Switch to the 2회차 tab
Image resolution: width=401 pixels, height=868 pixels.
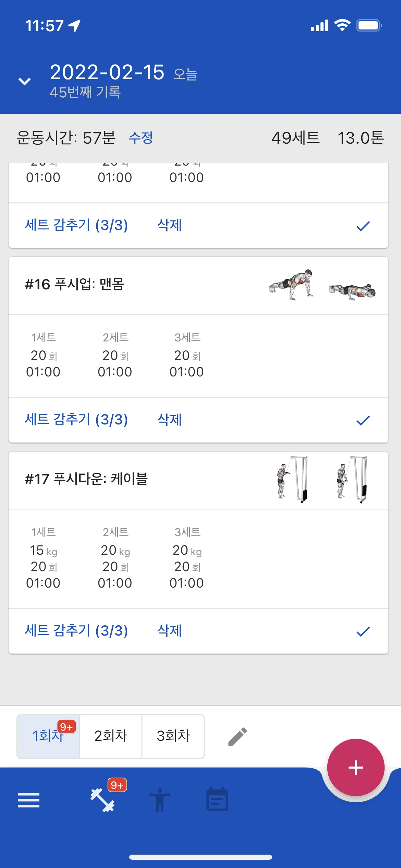coord(111,736)
